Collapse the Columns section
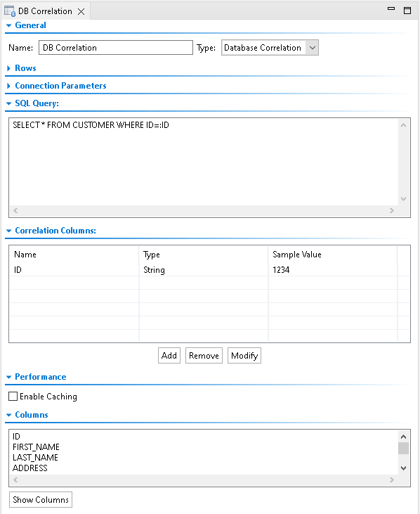 9,415
